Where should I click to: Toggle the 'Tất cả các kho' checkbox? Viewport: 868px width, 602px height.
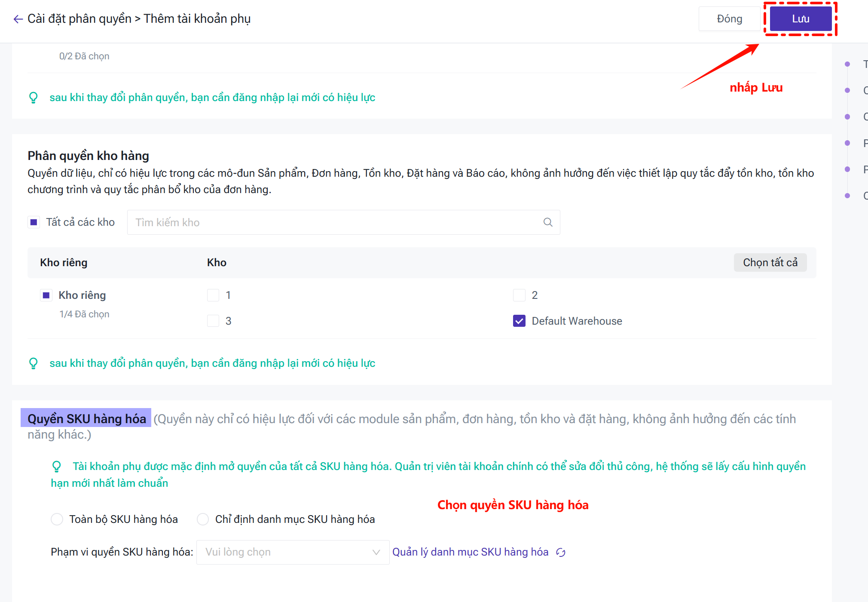(x=34, y=222)
